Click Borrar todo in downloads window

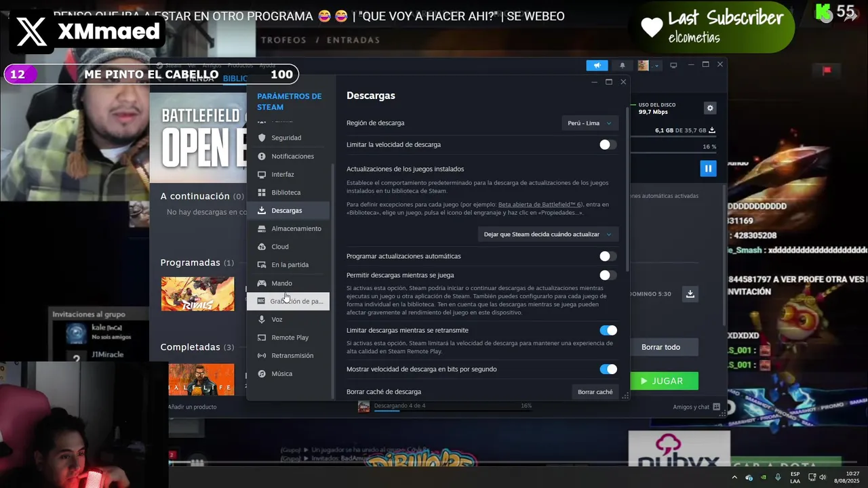pos(660,347)
